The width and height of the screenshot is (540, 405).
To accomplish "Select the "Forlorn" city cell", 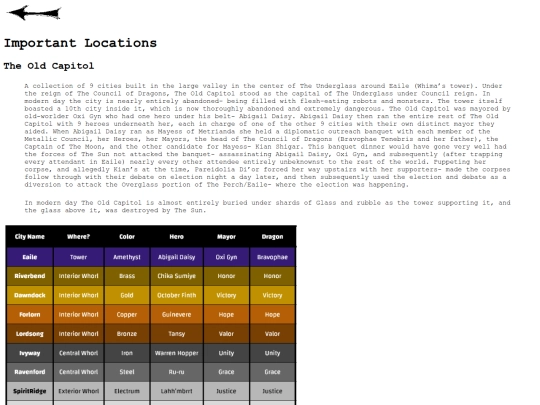I will [x=30, y=315].
